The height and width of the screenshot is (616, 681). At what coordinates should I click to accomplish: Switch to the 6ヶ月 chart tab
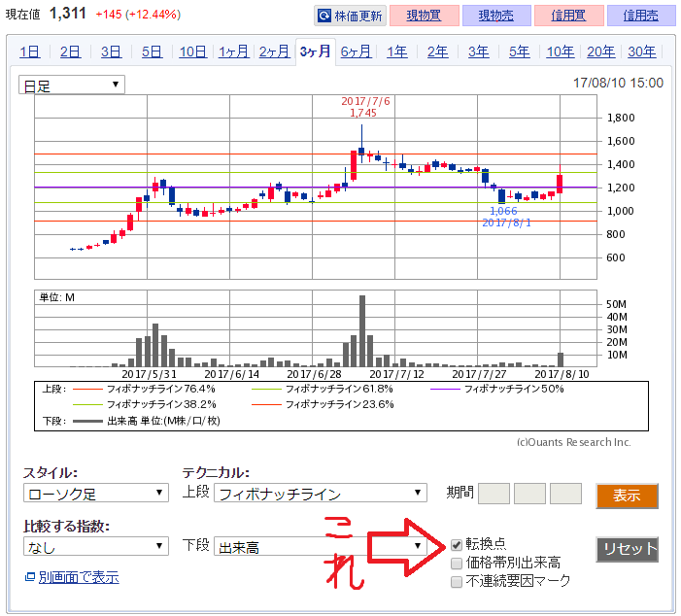(356, 51)
